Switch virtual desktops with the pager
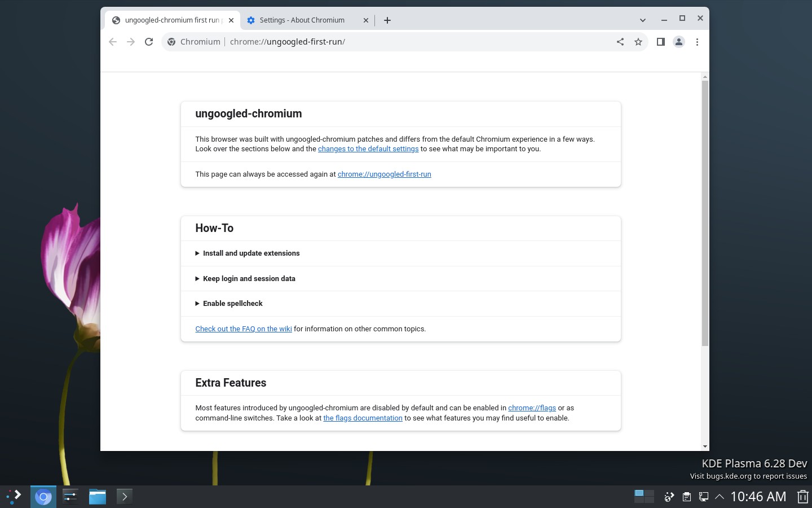 click(644, 496)
